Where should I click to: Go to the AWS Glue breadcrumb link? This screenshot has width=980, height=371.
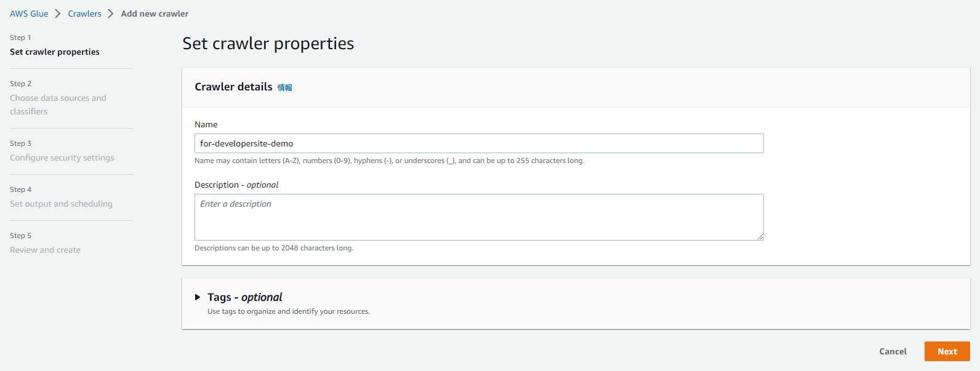tap(29, 14)
